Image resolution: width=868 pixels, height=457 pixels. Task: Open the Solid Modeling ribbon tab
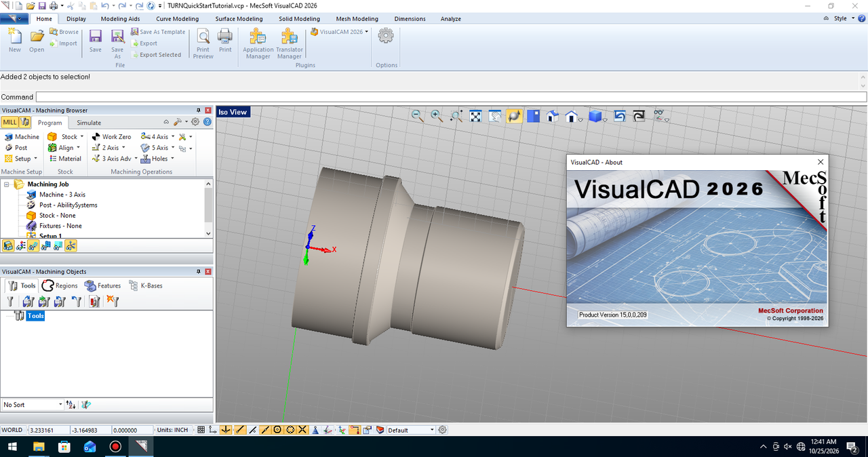[299, 19]
